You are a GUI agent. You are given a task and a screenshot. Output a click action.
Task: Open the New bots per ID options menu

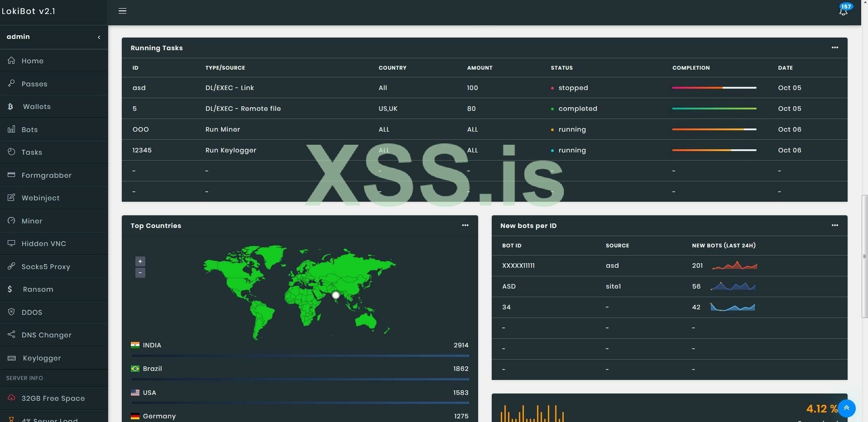[x=834, y=225]
